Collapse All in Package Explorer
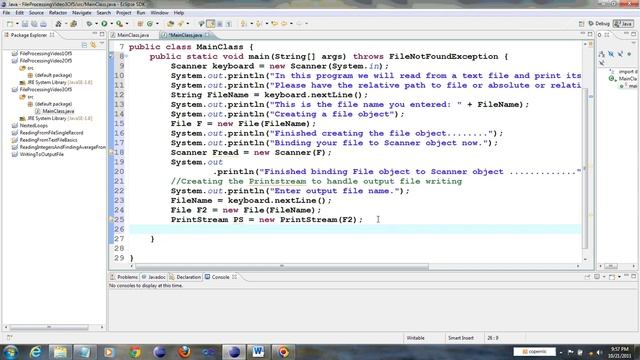The width and height of the screenshot is (640, 360). tap(84, 44)
